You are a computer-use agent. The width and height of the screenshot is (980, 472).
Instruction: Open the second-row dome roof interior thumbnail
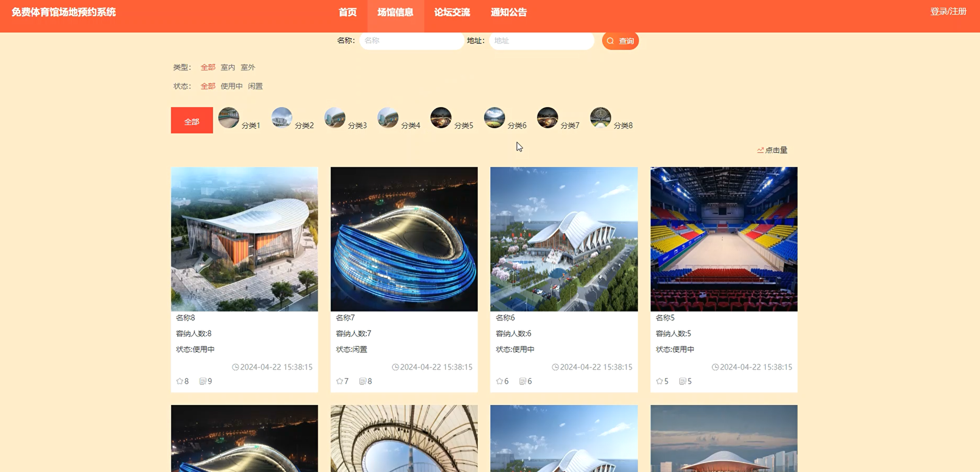click(x=404, y=439)
